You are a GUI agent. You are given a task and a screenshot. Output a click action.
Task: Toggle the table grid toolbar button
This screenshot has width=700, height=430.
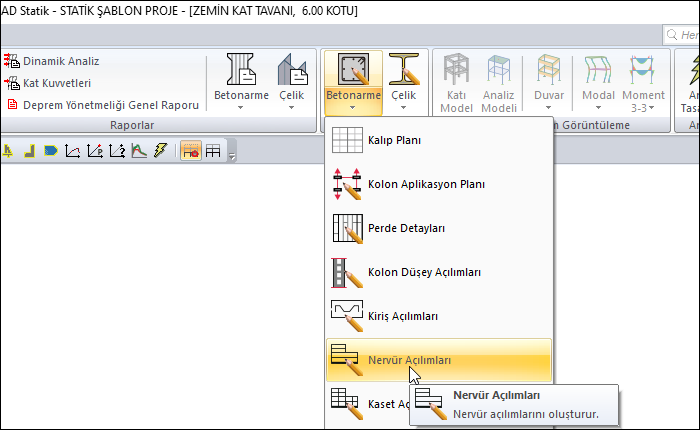click(x=212, y=151)
